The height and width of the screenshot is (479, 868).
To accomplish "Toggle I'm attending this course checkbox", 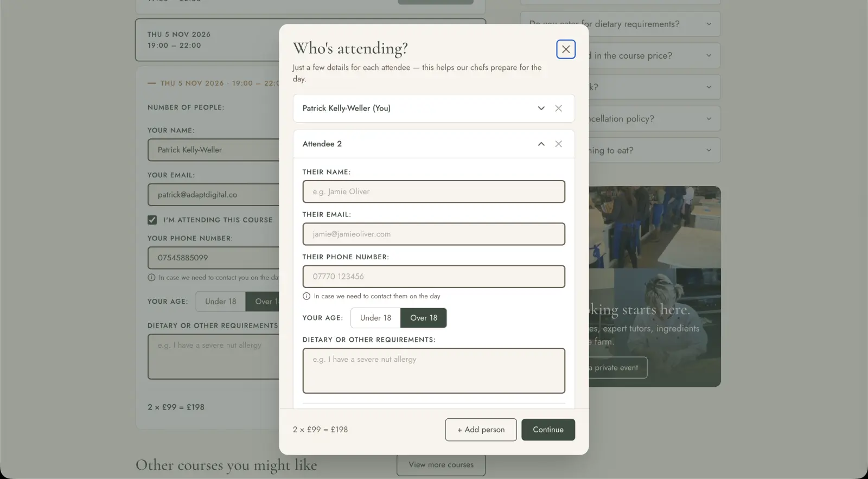I will [152, 220].
